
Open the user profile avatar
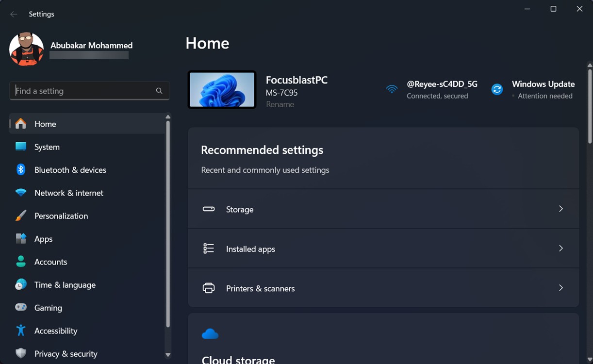coord(27,49)
